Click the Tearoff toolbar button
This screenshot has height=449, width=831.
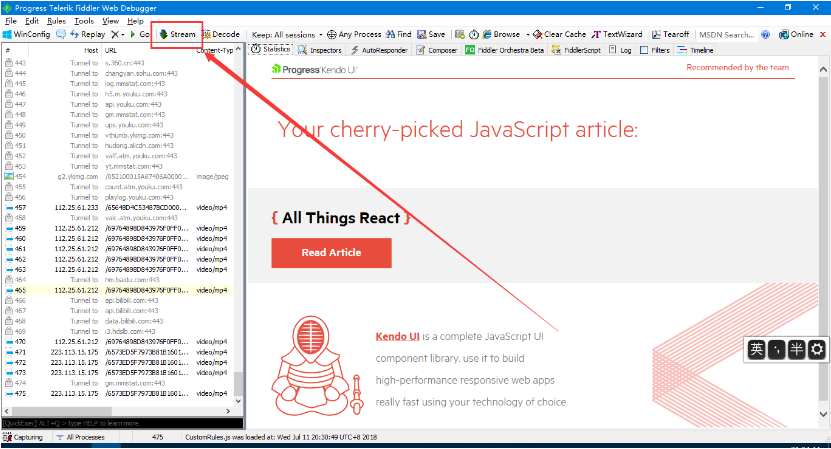point(670,34)
